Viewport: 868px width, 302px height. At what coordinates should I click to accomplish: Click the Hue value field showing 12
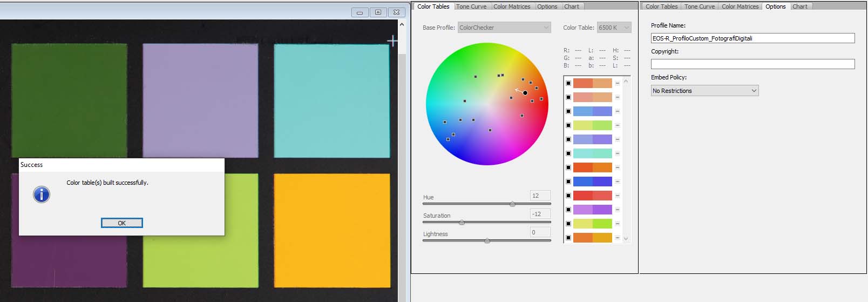540,196
